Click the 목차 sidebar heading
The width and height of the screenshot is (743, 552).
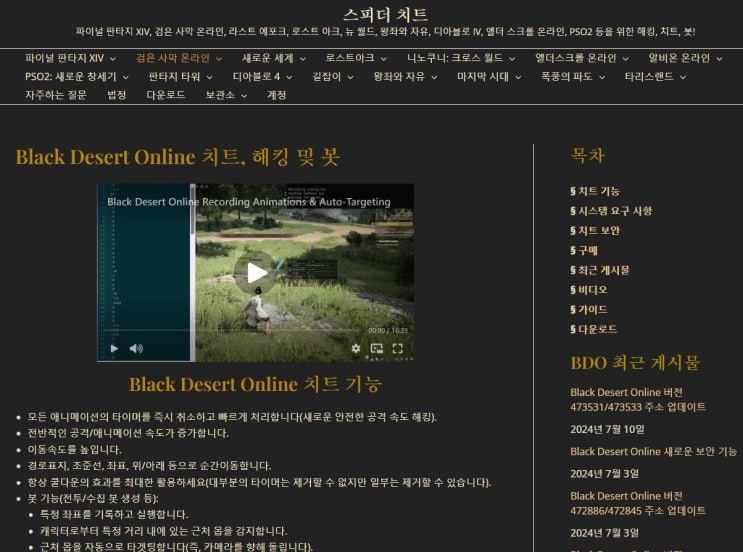point(588,155)
